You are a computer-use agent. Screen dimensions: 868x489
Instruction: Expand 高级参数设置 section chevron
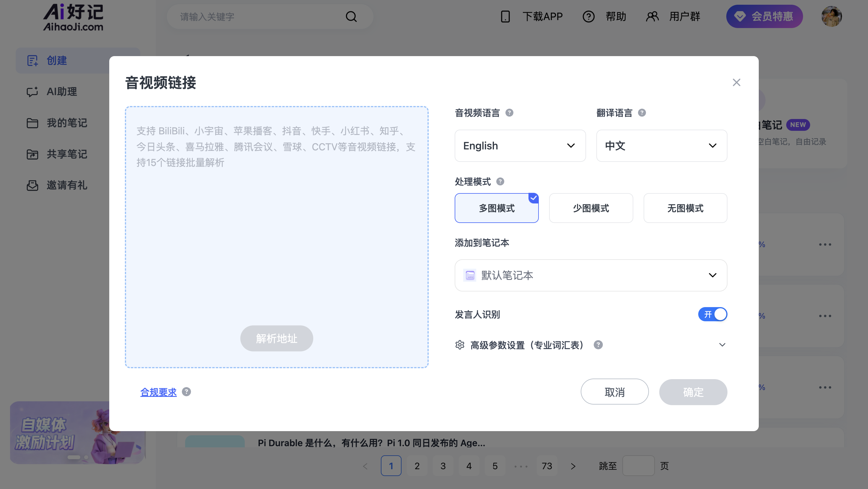click(722, 344)
